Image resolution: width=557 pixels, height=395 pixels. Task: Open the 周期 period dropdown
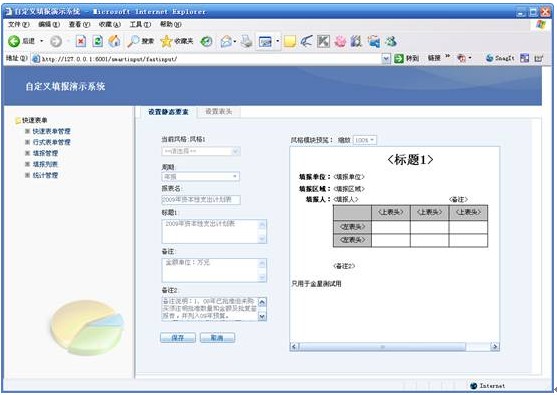(201, 177)
